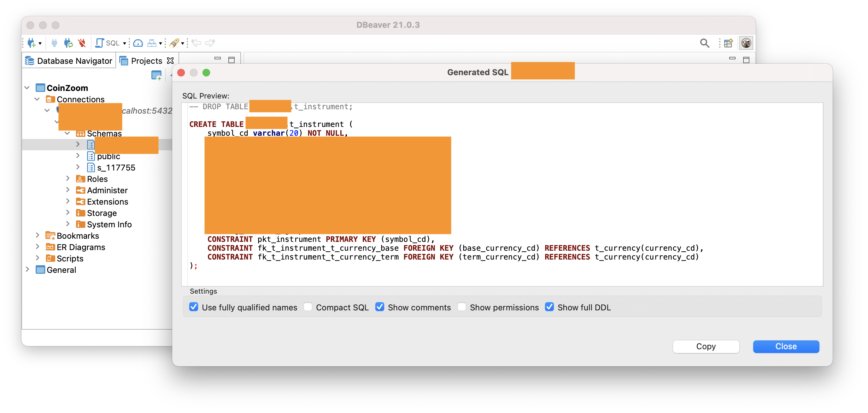Collapse the CoinZoom project node
868x413 pixels.
point(27,88)
